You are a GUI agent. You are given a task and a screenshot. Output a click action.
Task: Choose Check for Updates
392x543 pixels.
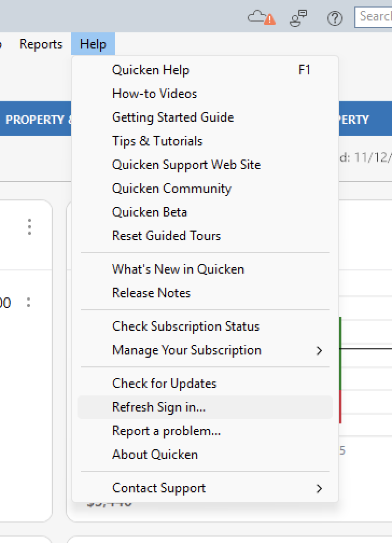click(x=205, y=384)
